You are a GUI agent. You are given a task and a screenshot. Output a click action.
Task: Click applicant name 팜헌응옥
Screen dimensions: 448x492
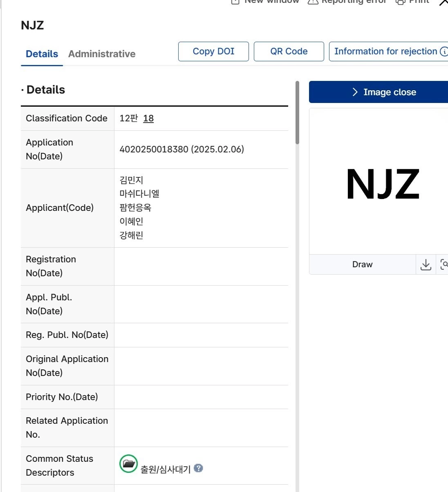pos(135,208)
